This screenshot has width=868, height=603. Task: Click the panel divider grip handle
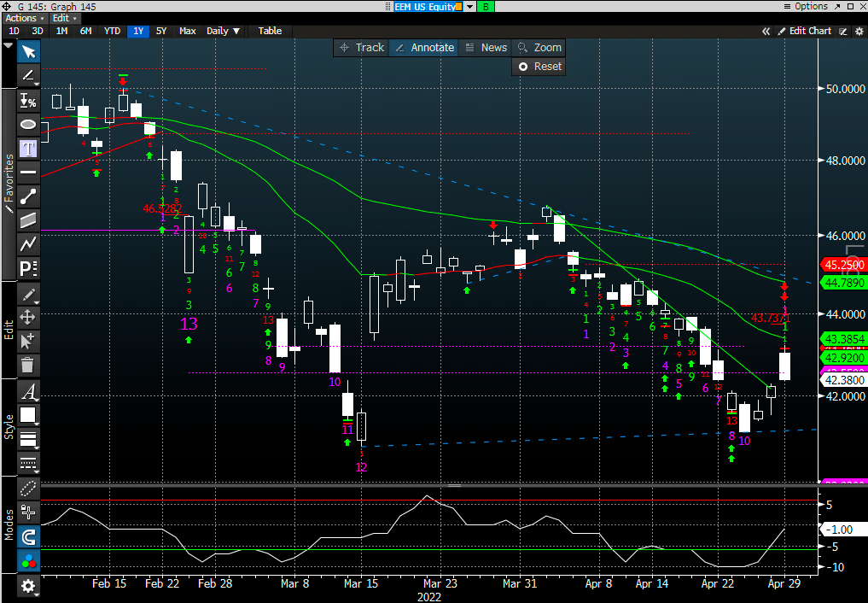[454, 485]
